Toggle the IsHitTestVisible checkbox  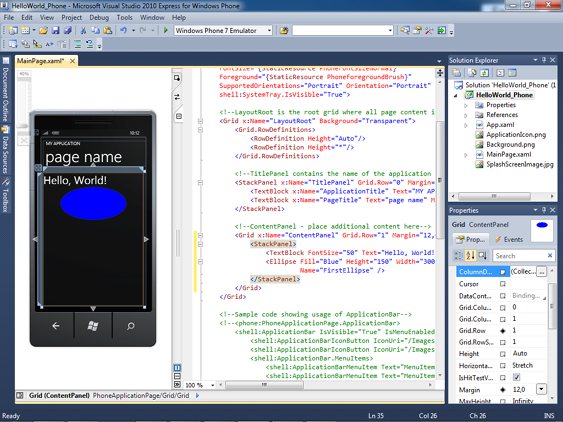tap(516, 377)
